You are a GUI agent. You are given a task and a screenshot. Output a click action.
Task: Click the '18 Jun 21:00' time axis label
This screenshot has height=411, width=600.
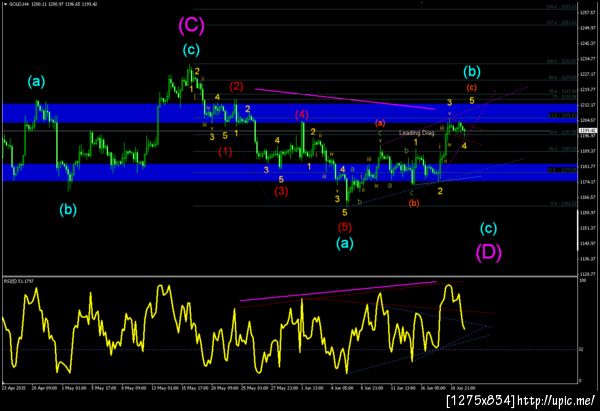(463, 388)
